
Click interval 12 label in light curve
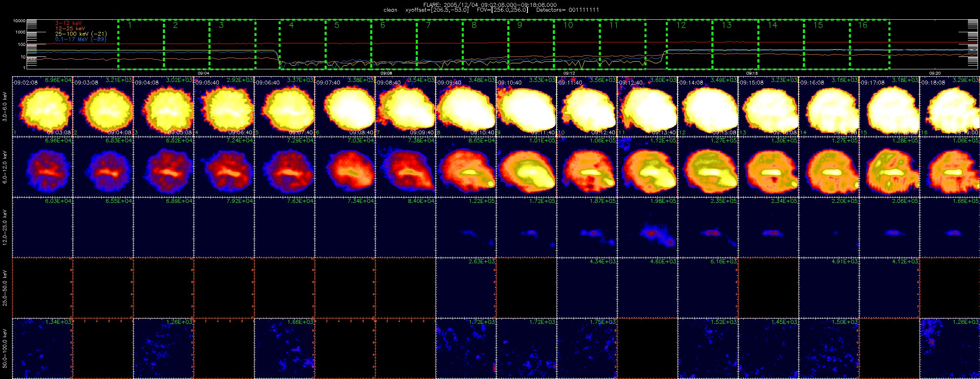click(681, 25)
